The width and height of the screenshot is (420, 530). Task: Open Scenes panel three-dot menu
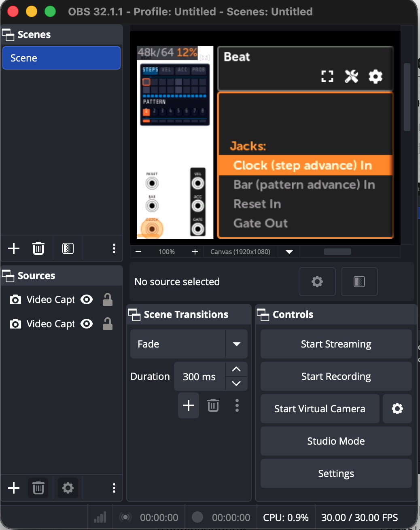pyautogui.click(x=114, y=248)
